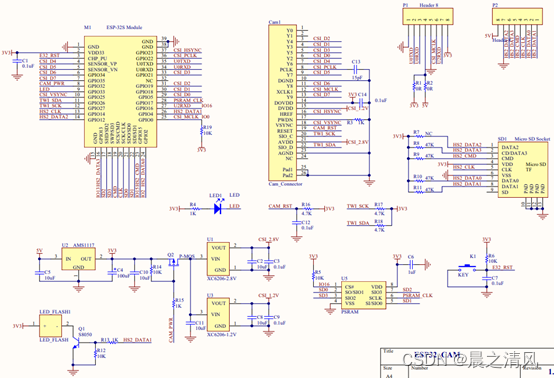Click resistor R17 on the TWI_SCK line
This screenshot has width=554, height=378.
(x=379, y=209)
